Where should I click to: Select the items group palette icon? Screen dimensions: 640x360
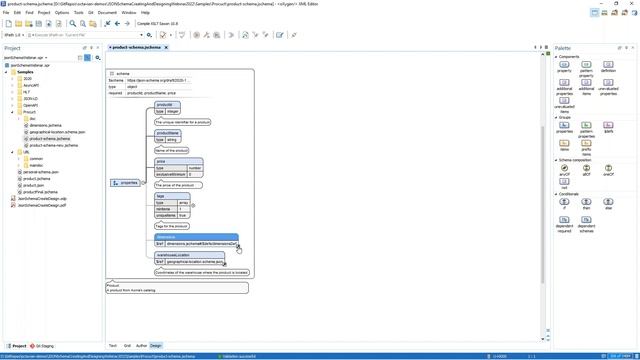tap(564, 145)
